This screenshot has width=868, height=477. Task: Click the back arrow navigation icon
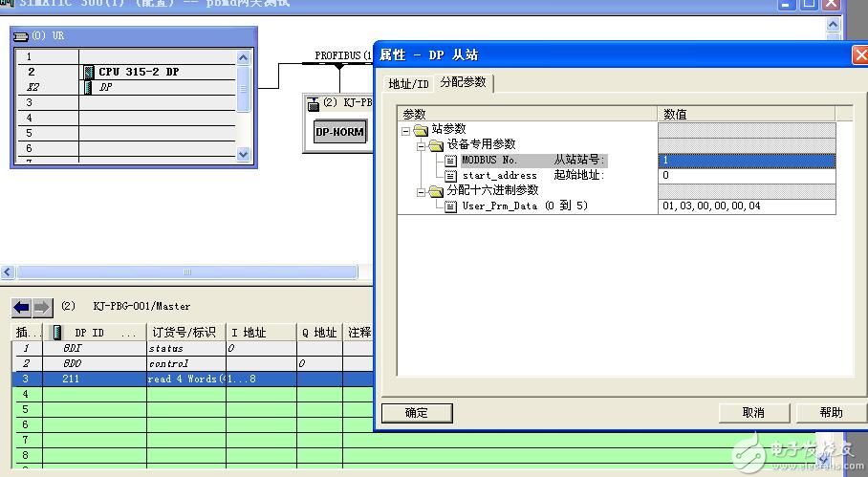pos(22,307)
